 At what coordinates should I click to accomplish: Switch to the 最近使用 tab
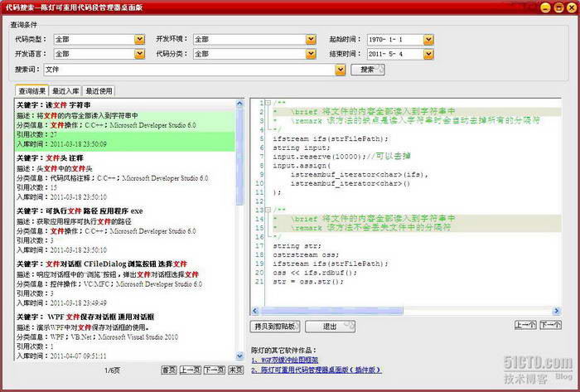click(98, 91)
